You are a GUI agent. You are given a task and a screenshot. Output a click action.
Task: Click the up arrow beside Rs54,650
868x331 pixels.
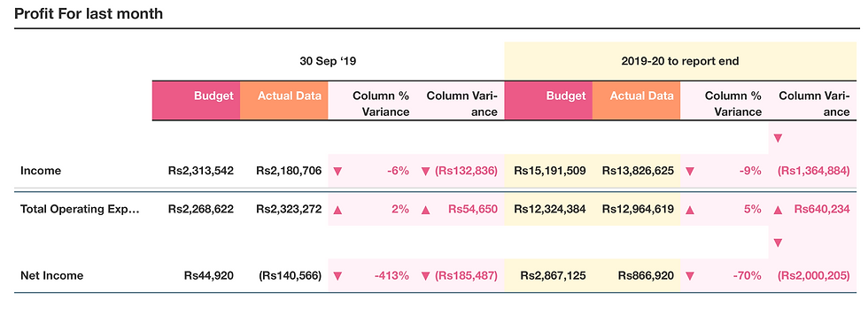(425, 210)
